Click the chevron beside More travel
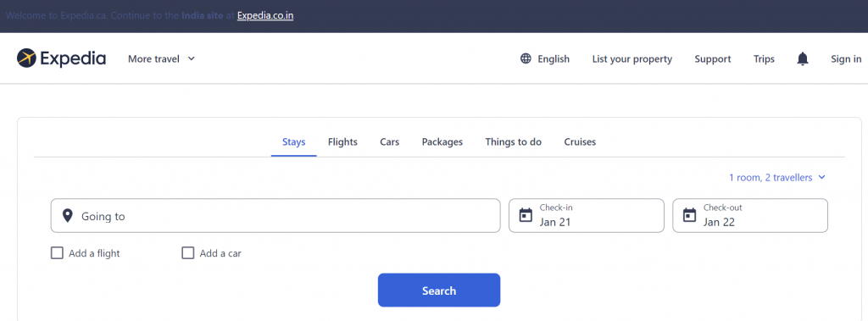 [x=191, y=58]
